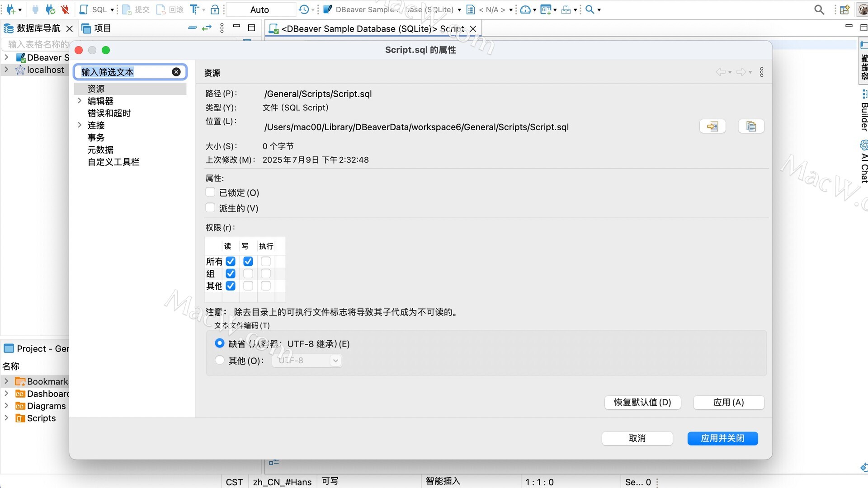Click the Collapse All navigator icon
Image resolution: width=868 pixels, height=488 pixels.
coord(192,28)
